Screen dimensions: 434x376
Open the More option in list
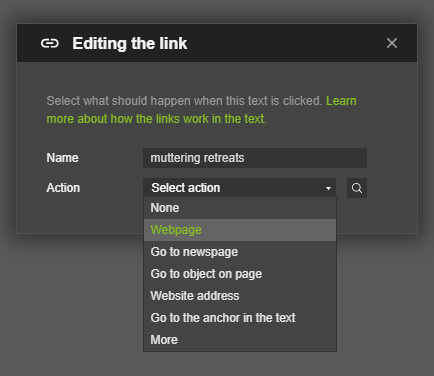click(240, 340)
